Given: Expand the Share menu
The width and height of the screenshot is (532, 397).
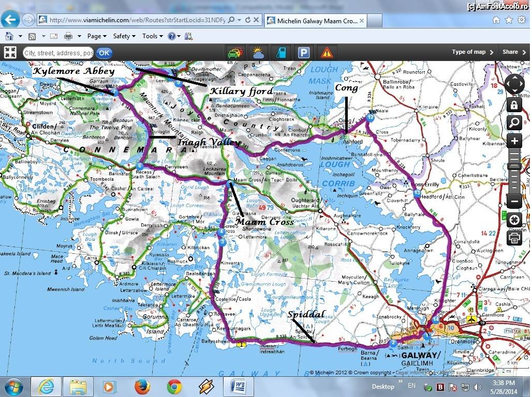Looking at the screenshot, I should [513, 52].
